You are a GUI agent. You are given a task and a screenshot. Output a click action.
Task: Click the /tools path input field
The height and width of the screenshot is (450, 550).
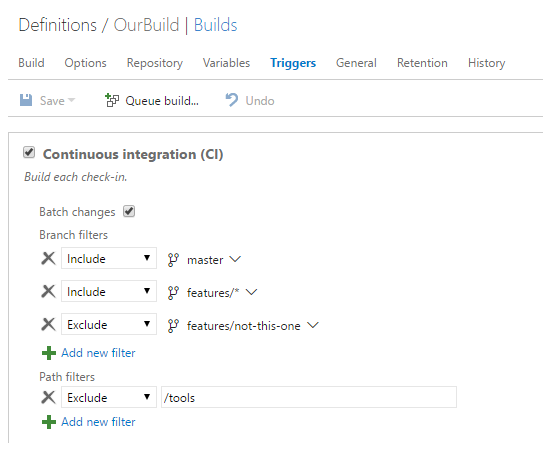[309, 397]
